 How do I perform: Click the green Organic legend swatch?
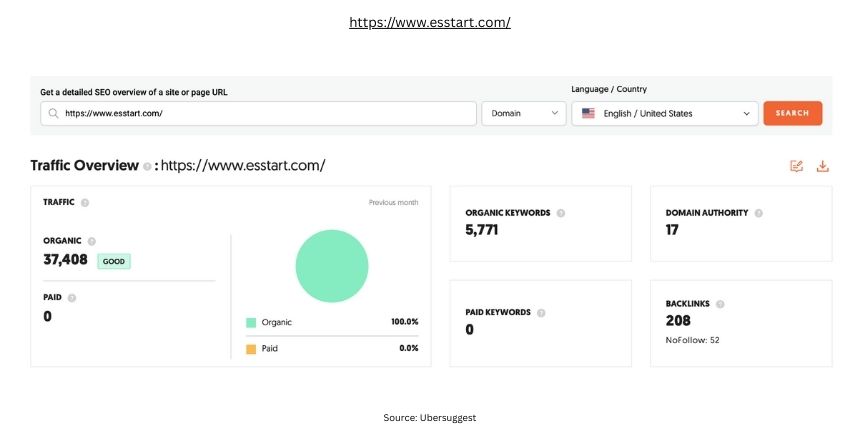(x=251, y=322)
